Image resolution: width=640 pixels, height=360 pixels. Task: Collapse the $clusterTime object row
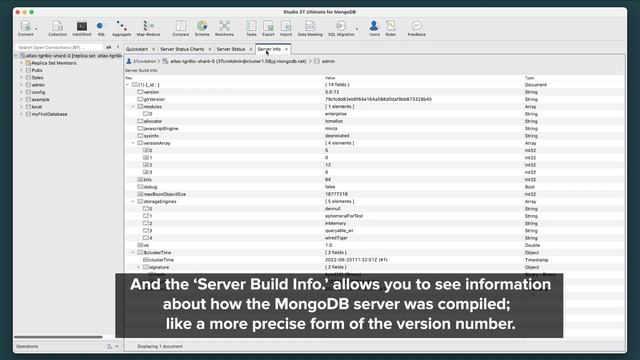[x=133, y=253]
